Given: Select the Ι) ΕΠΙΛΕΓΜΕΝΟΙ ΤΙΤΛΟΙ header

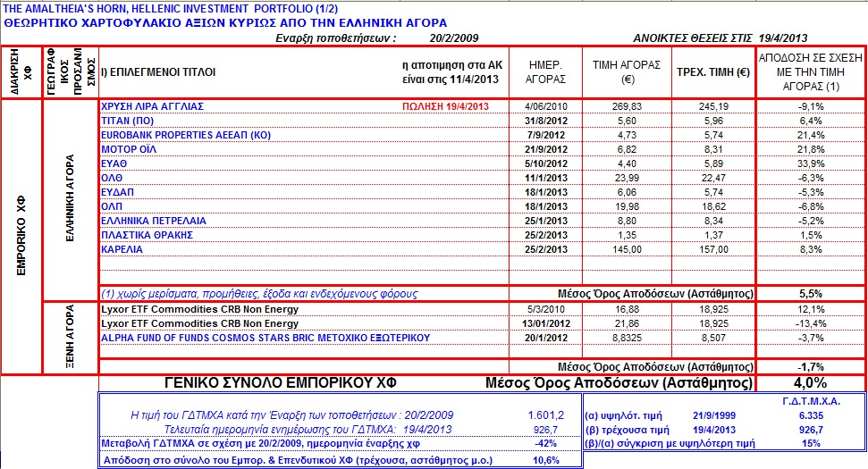Looking at the screenshot, I should click(x=158, y=72).
